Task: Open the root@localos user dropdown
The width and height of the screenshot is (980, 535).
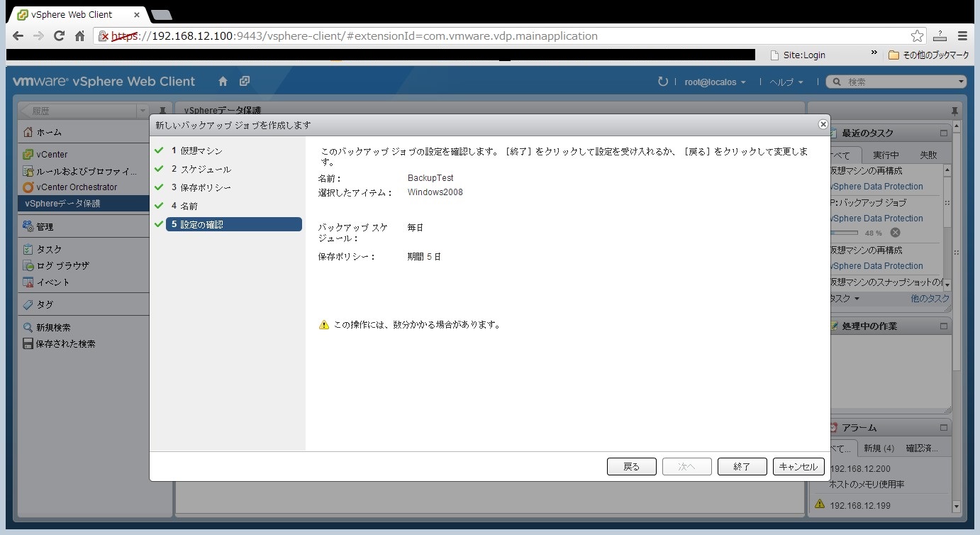Action: (715, 82)
